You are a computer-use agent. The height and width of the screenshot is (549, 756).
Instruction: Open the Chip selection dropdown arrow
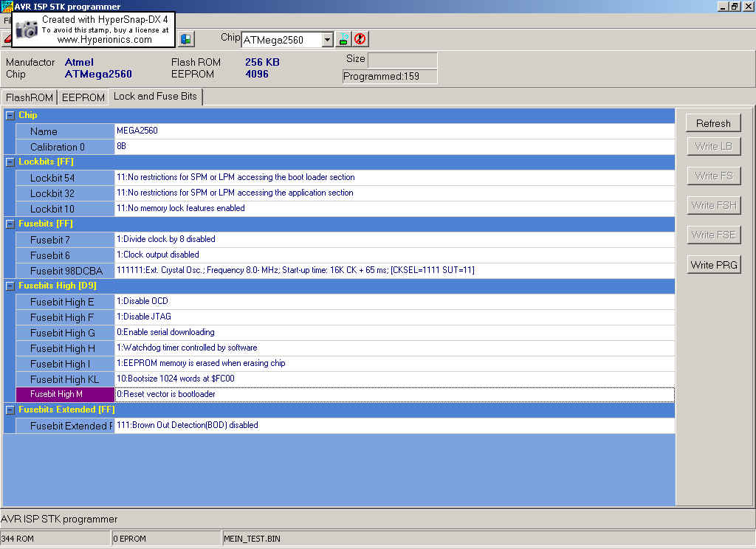click(327, 40)
